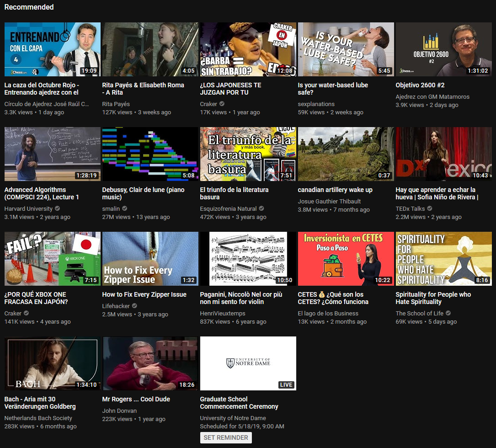The height and width of the screenshot is (448, 496).
Task: Go to the University of Notre Dame channel
Action: tap(233, 418)
